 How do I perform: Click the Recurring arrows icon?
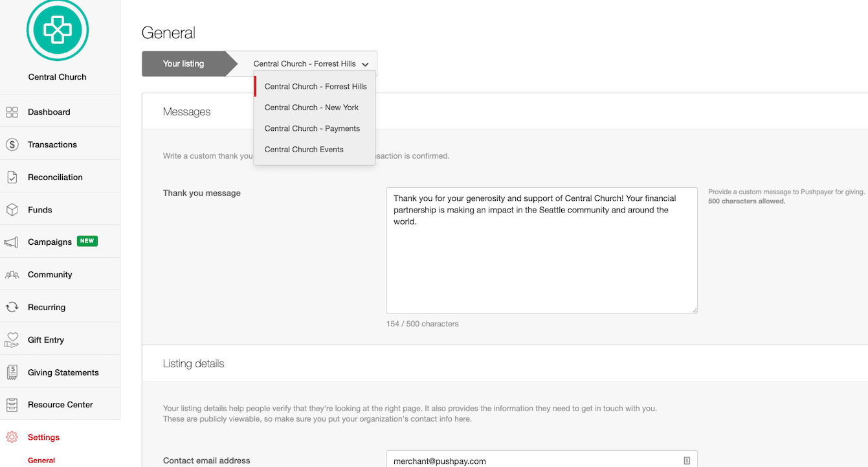tap(12, 306)
